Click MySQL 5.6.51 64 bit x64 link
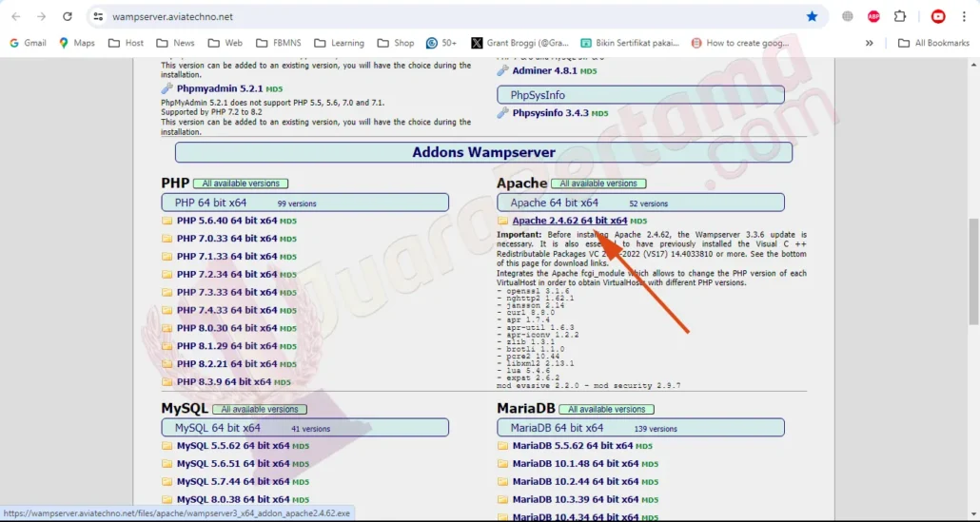The width and height of the screenshot is (980, 522). (233, 464)
